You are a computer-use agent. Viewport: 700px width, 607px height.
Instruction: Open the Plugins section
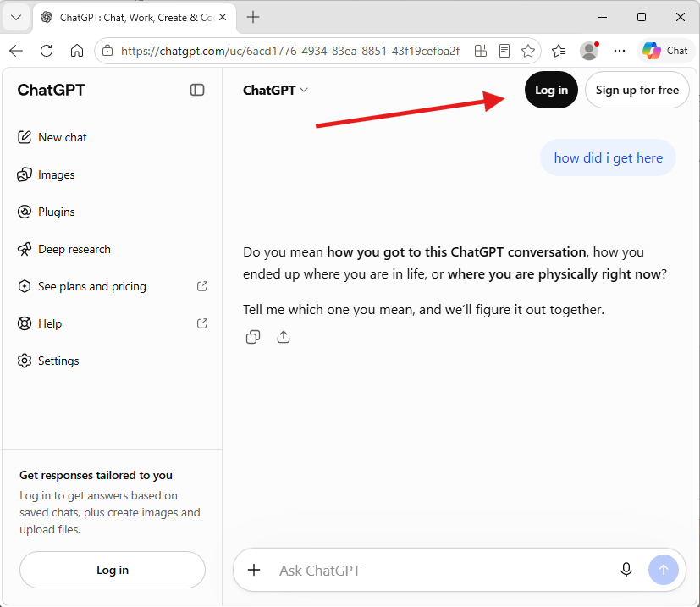(46, 212)
